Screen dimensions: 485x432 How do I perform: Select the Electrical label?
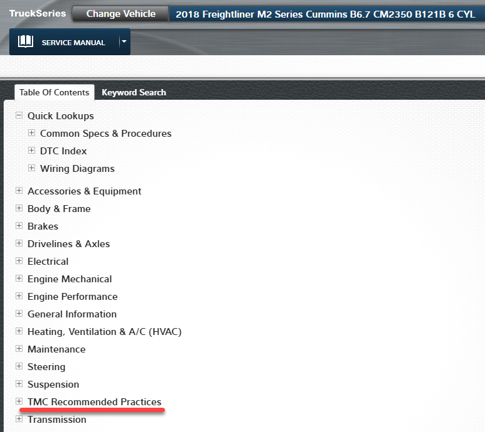tap(48, 261)
